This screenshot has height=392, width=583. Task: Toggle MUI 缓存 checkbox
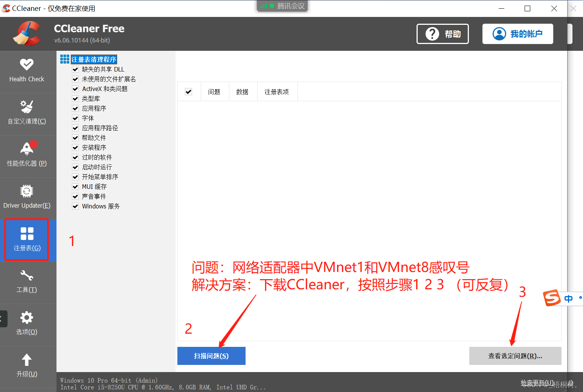click(x=75, y=187)
